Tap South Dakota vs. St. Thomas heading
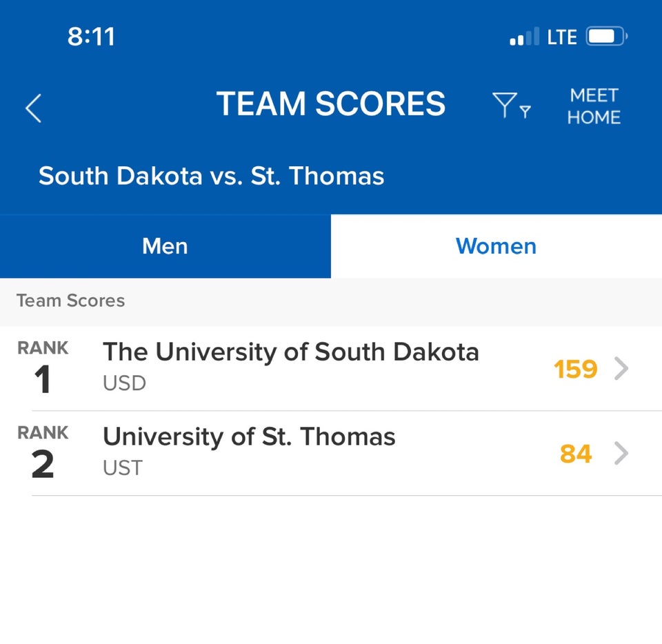 (212, 176)
